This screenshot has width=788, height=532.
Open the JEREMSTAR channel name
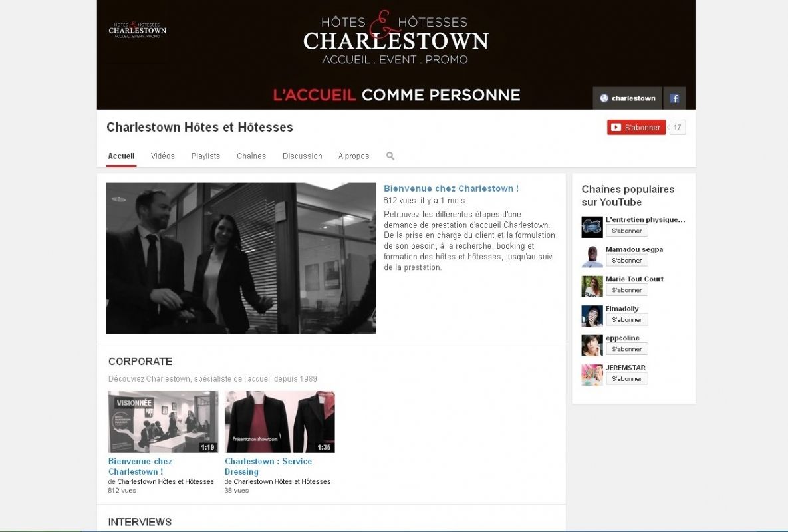coord(625,368)
